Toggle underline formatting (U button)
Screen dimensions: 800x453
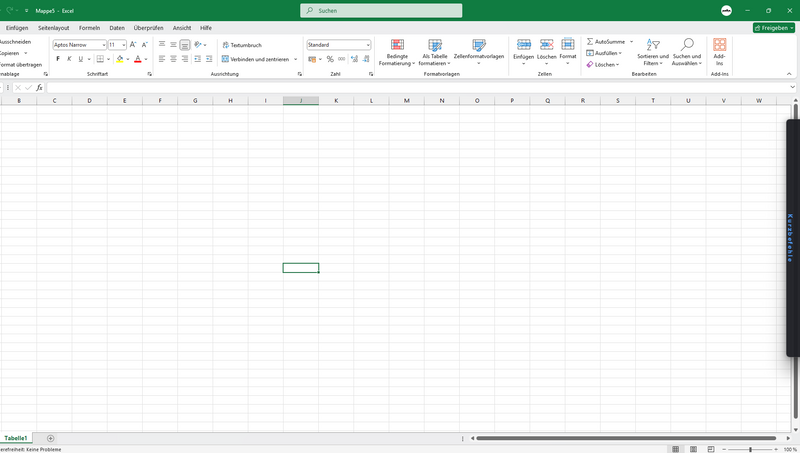pos(80,59)
